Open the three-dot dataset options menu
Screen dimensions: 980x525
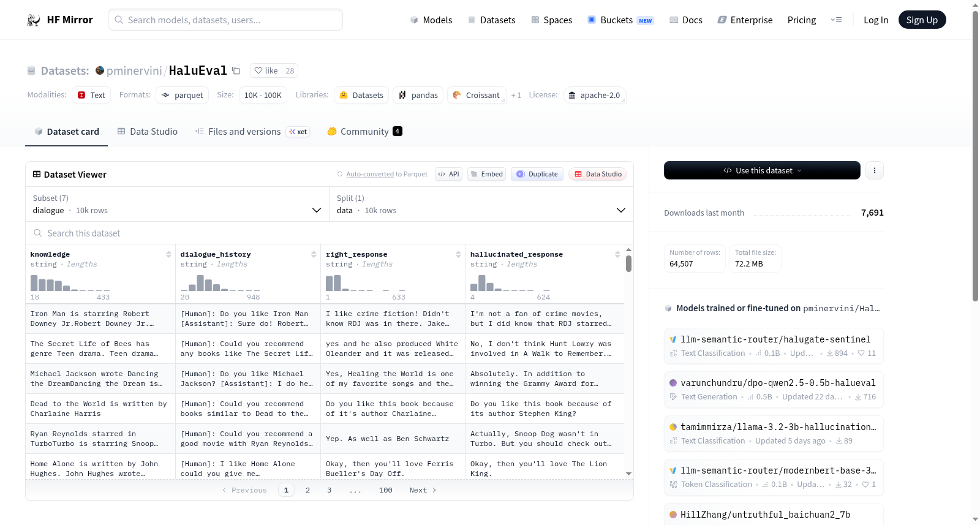875,170
